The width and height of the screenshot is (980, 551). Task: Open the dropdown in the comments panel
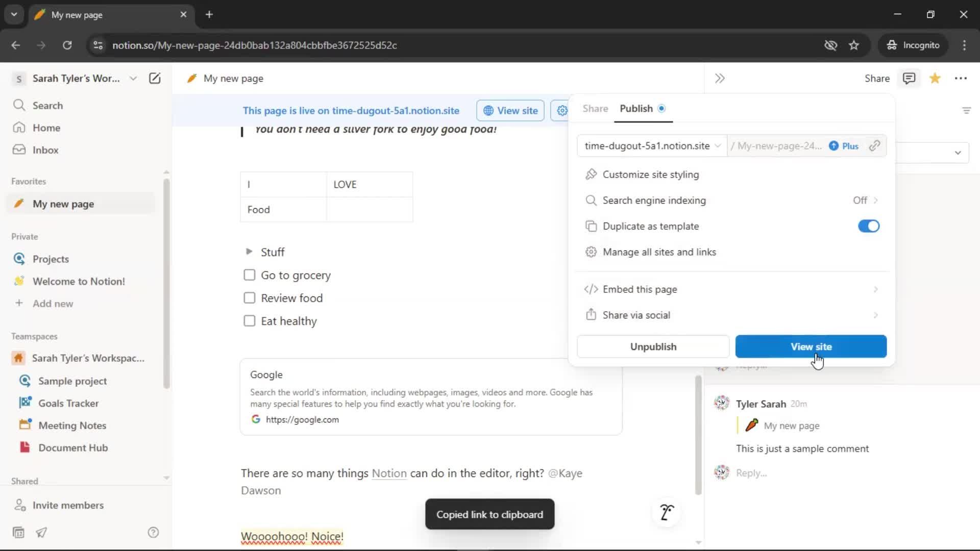958,153
